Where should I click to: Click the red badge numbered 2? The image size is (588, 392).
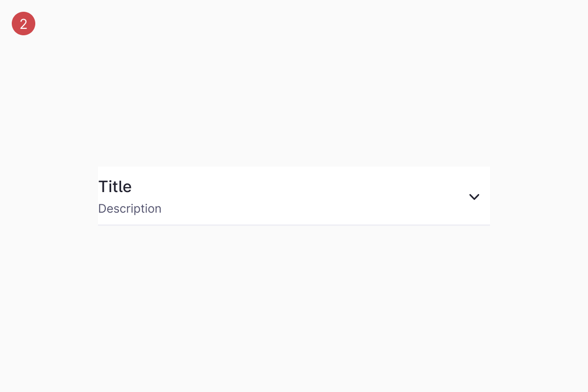point(24,24)
